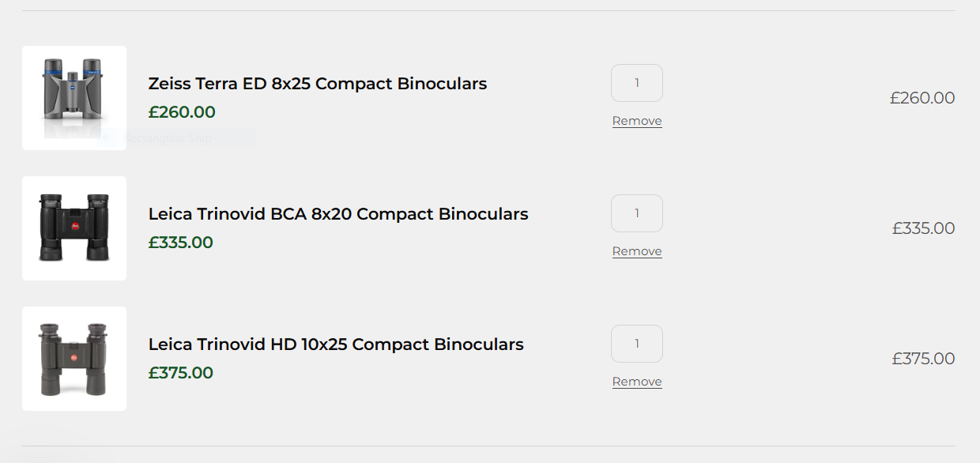
Task: Click the green £335.00 unit price
Action: pyautogui.click(x=181, y=243)
